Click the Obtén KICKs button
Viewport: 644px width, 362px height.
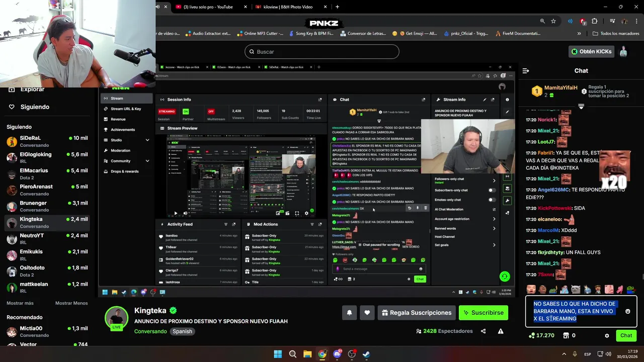pyautogui.click(x=592, y=51)
